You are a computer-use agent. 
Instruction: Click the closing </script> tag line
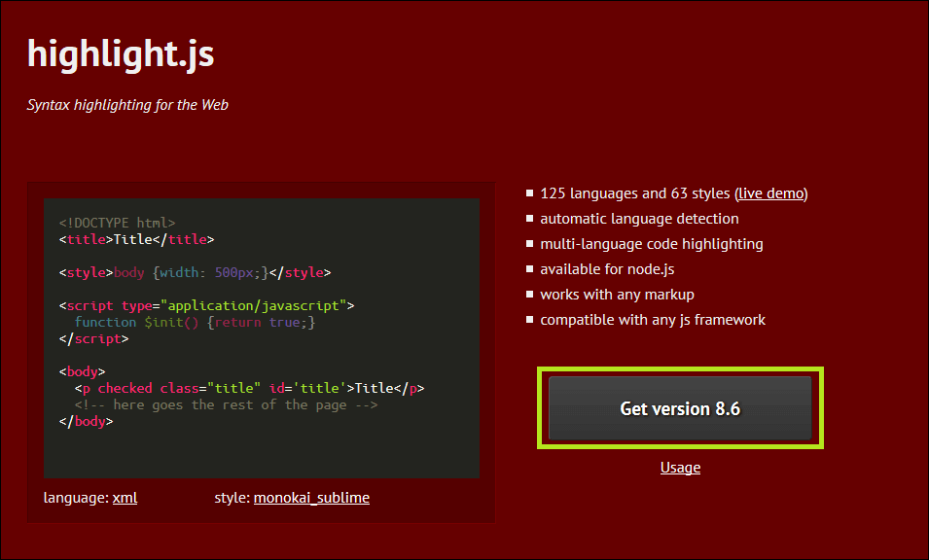[x=93, y=338]
